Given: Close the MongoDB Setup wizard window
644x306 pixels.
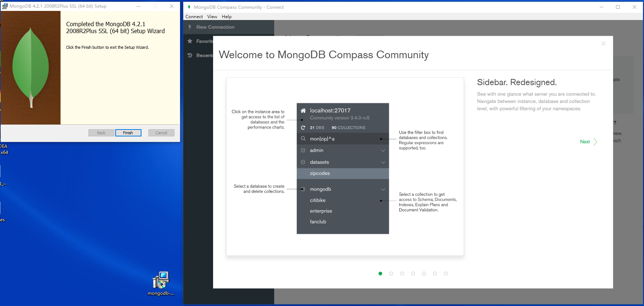Looking at the screenshot, I should pos(172,6).
